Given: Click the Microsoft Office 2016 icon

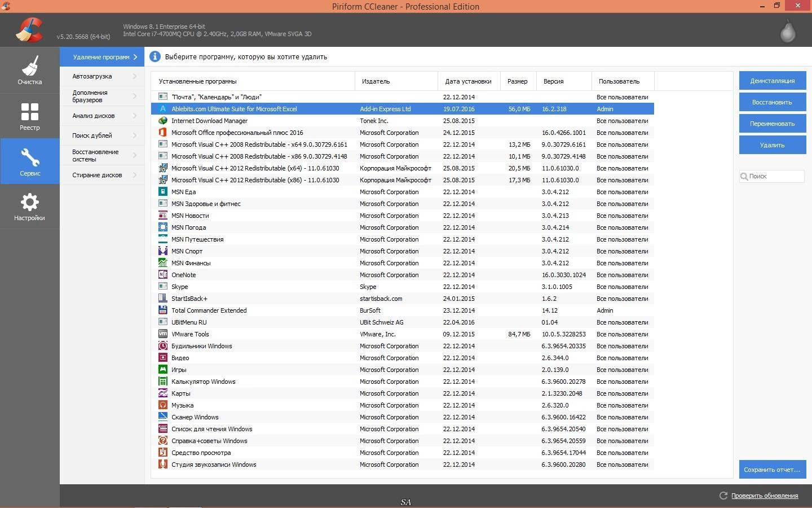Looking at the screenshot, I should click(x=162, y=133).
